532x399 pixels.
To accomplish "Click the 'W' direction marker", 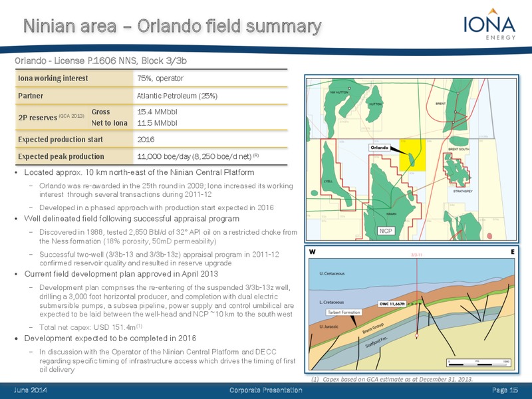I will coord(312,252).
